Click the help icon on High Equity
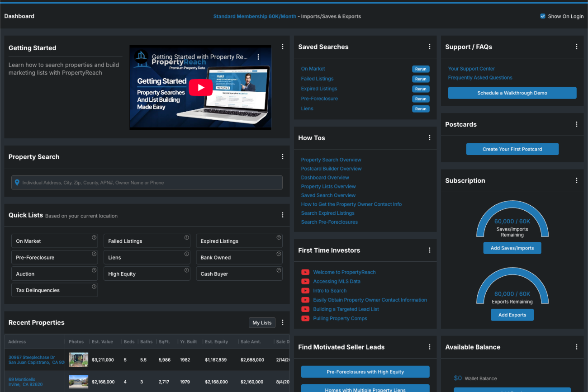Screen dimensions: 588x392 [x=186, y=270]
